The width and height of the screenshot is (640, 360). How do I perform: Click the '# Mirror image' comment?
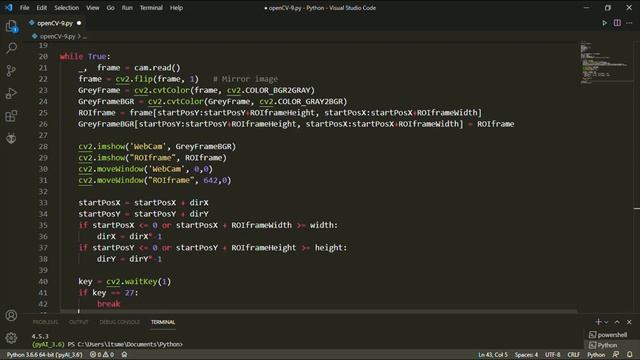coord(245,79)
